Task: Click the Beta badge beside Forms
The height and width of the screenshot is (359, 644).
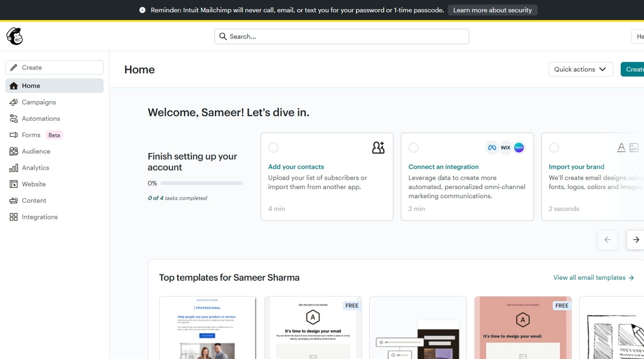Action: (54, 135)
